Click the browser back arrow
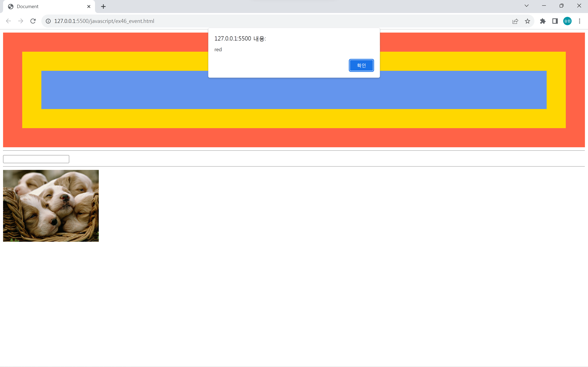The height and width of the screenshot is (367, 588). point(9,21)
